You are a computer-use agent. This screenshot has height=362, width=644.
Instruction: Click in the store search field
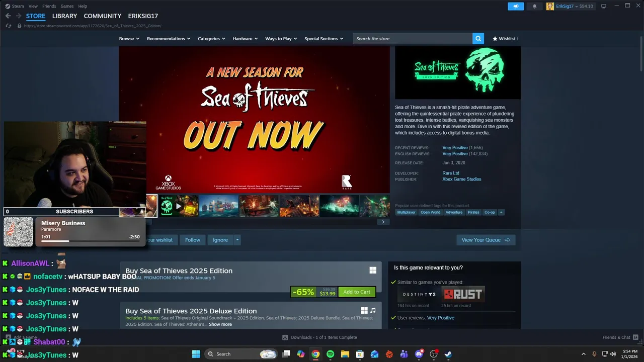point(413,39)
